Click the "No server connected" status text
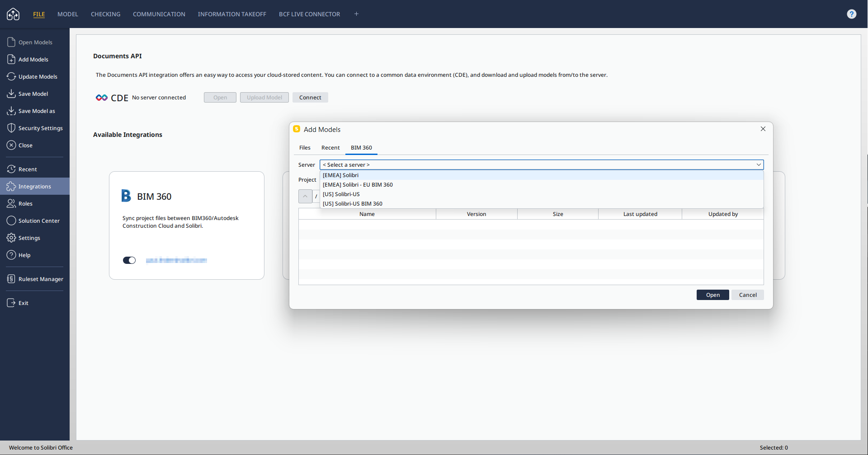The image size is (868, 455). coord(159,98)
